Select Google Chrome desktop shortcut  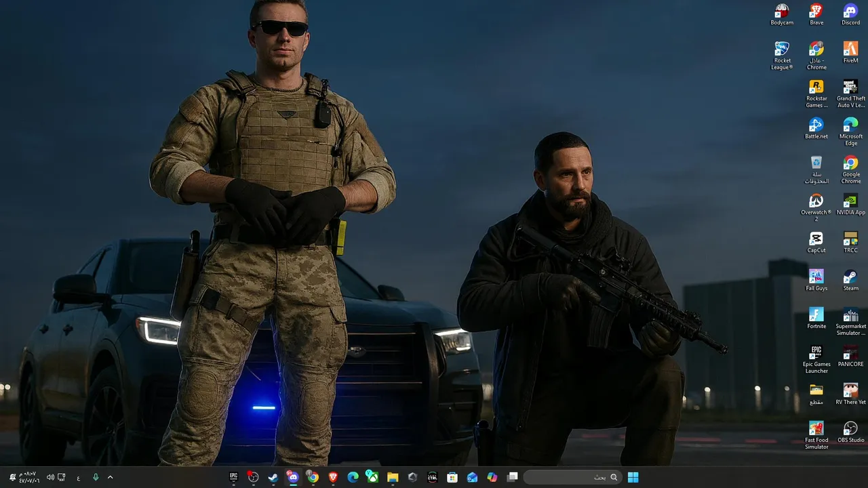[x=850, y=169]
